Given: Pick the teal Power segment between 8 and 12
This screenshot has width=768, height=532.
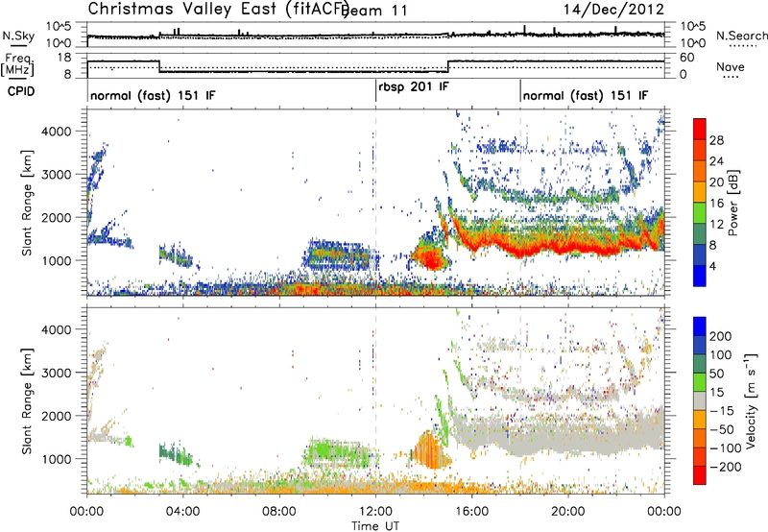Looking at the screenshot, I should [700, 233].
